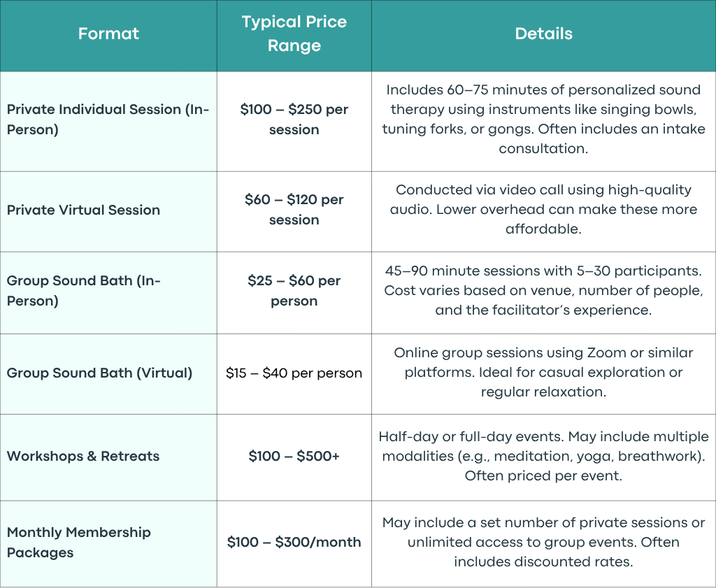Select Group Sound Bath (In-Person) cell
Image resolution: width=716 pixels, height=588 pixels.
(108, 291)
